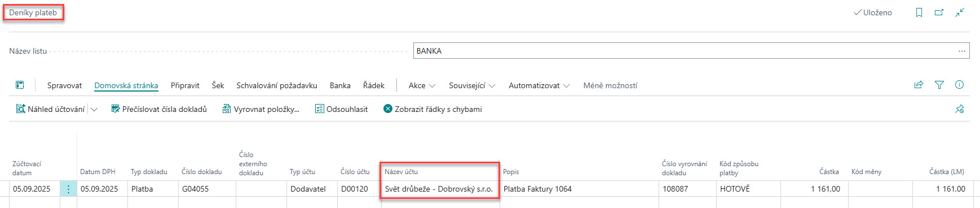Open Schvalování požadavku menu

pos(277,85)
